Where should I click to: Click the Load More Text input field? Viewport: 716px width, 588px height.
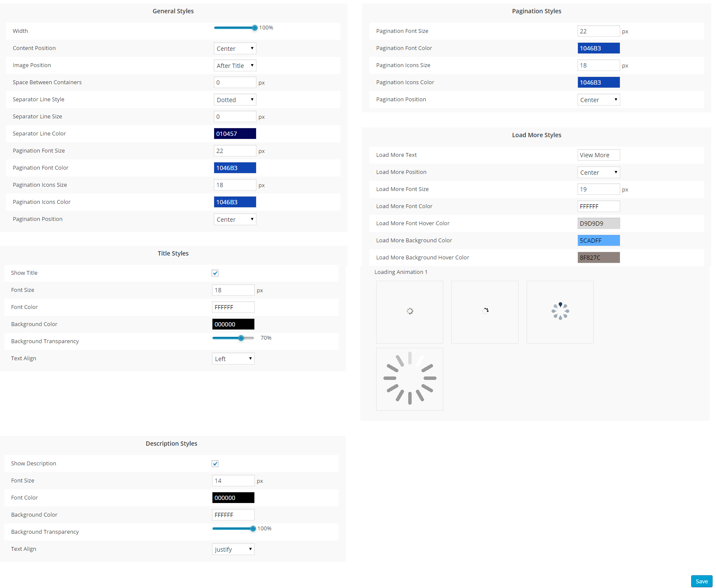[x=598, y=155]
